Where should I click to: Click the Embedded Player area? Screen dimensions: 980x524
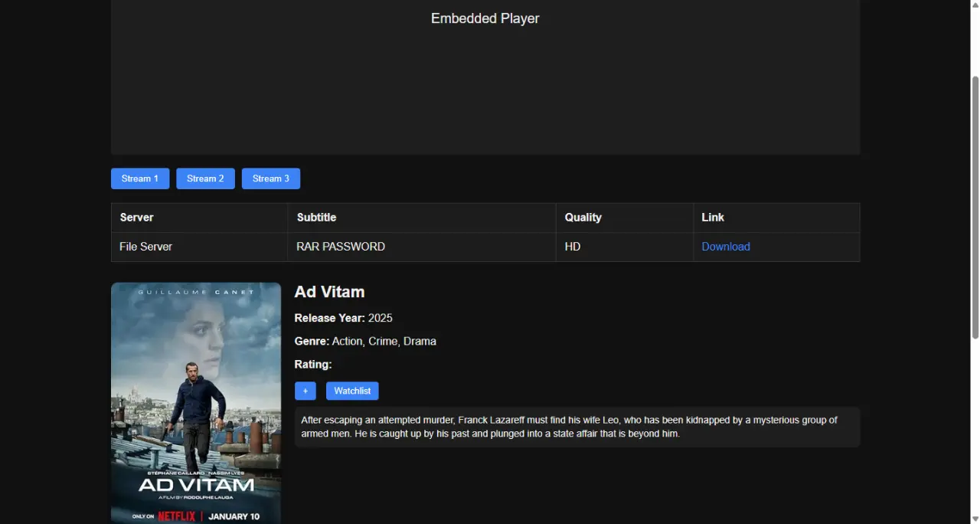485,77
